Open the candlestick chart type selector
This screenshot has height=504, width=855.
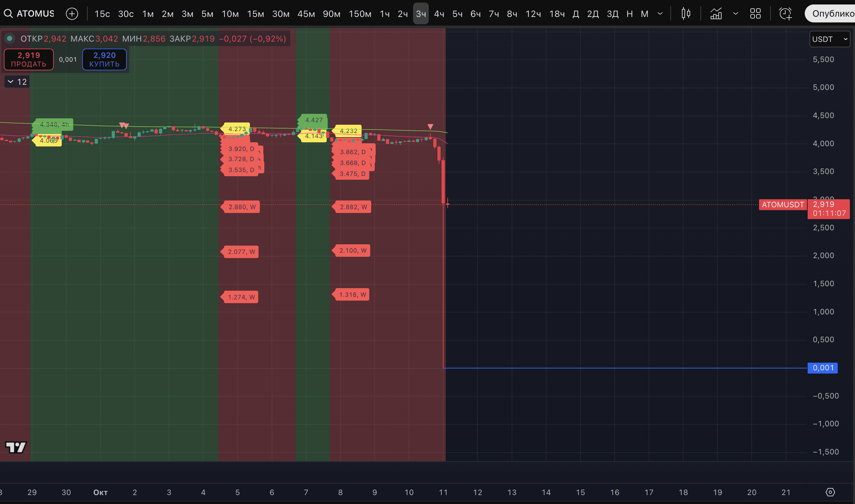tap(686, 13)
